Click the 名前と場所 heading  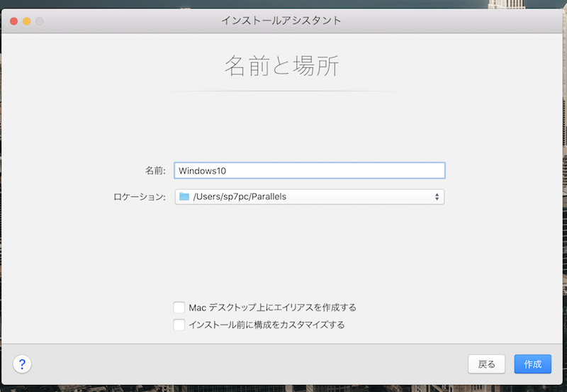tap(282, 66)
